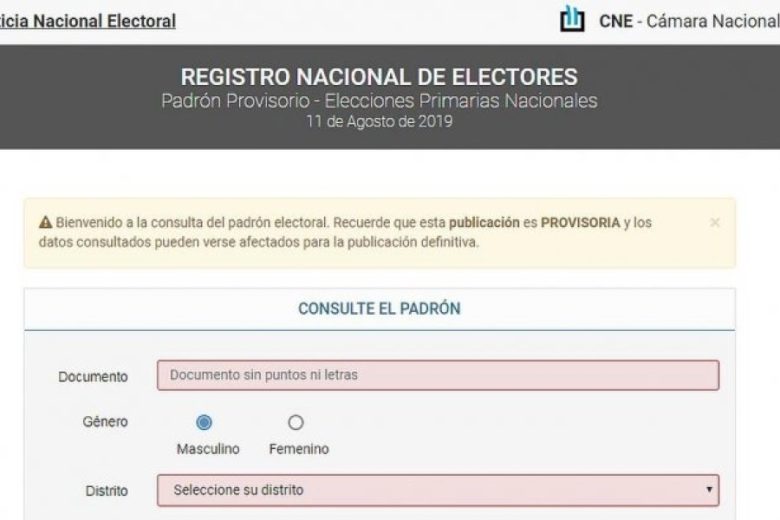780x520 pixels.
Task: Click the Femenino label text
Action: click(x=299, y=449)
